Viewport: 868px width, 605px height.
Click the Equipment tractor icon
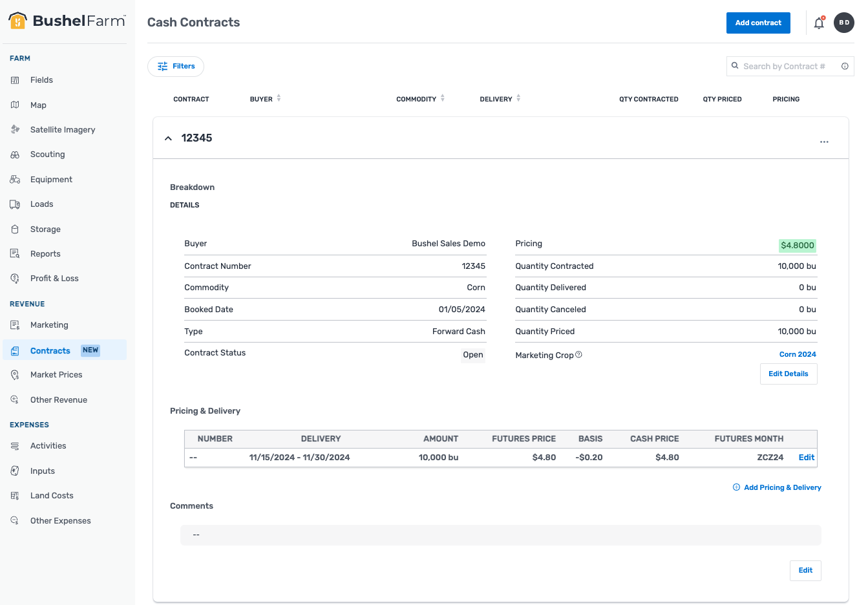pyautogui.click(x=15, y=179)
